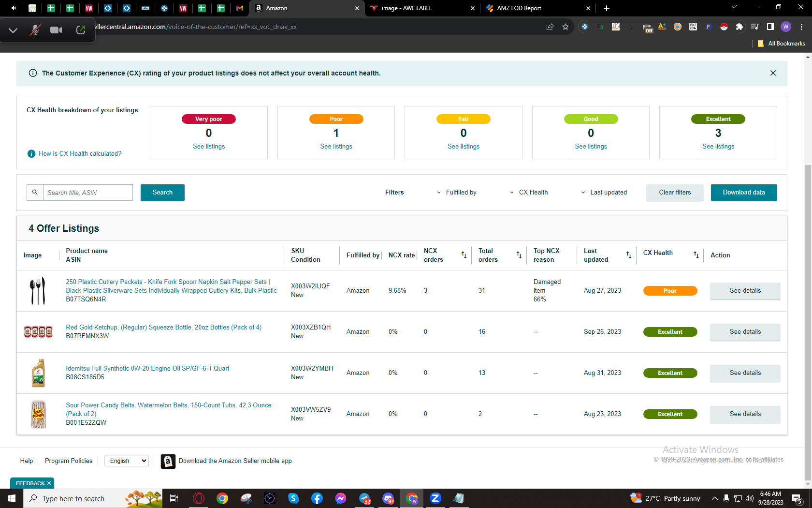Sort by NCX orders column
The height and width of the screenshot is (508, 812).
pos(464,255)
